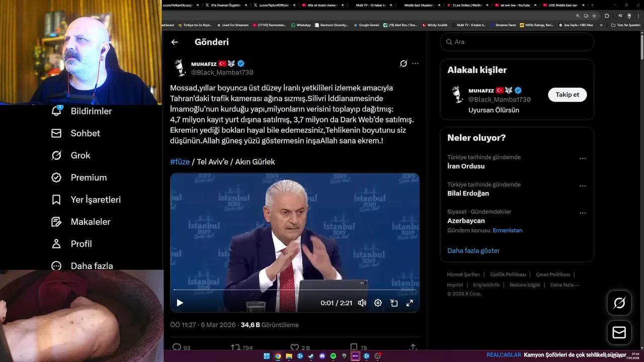Click the reply icon with 93 replies
Screen dimensions: 644x362
coord(177,347)
